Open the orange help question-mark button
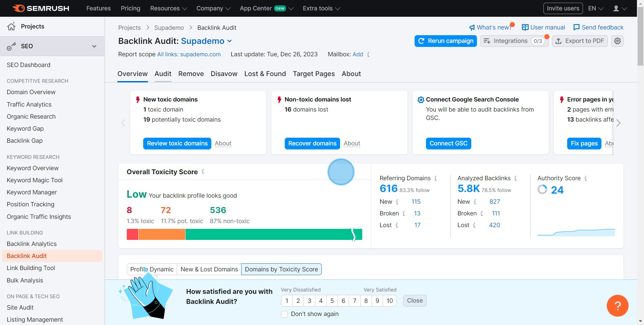 coord(618,306)
